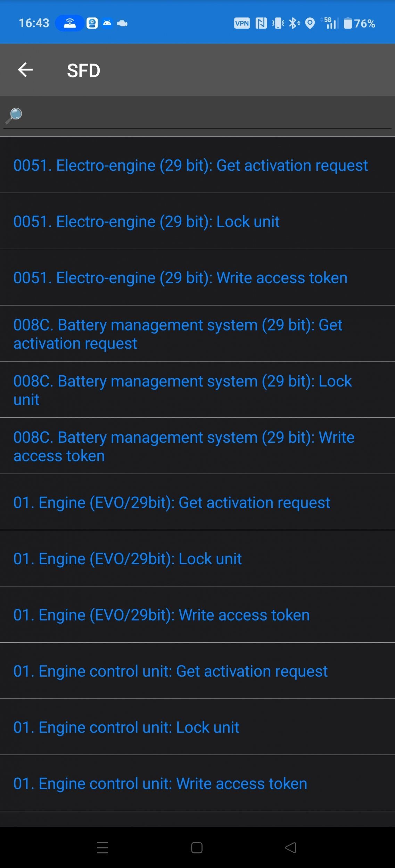Select 0051 Electro-engine Lock unit
The image size is (395, 868).
[147, 222]
